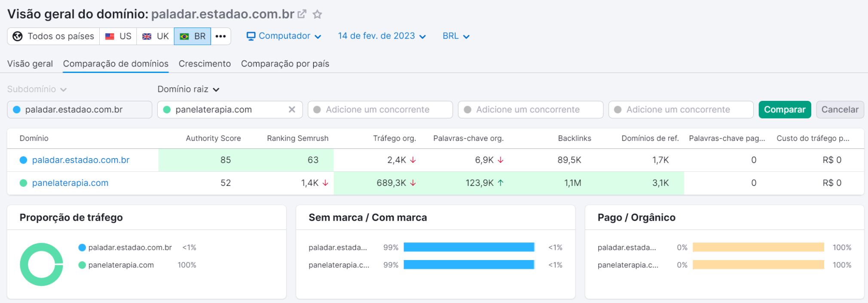Go to Visão geral tab
868x303 pixels.
pyautogui.click(x=30, y=64)
